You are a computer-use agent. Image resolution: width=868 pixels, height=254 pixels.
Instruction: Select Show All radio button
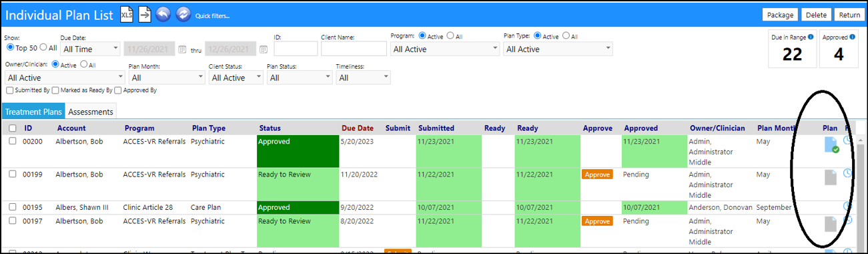tap(43, 47)
